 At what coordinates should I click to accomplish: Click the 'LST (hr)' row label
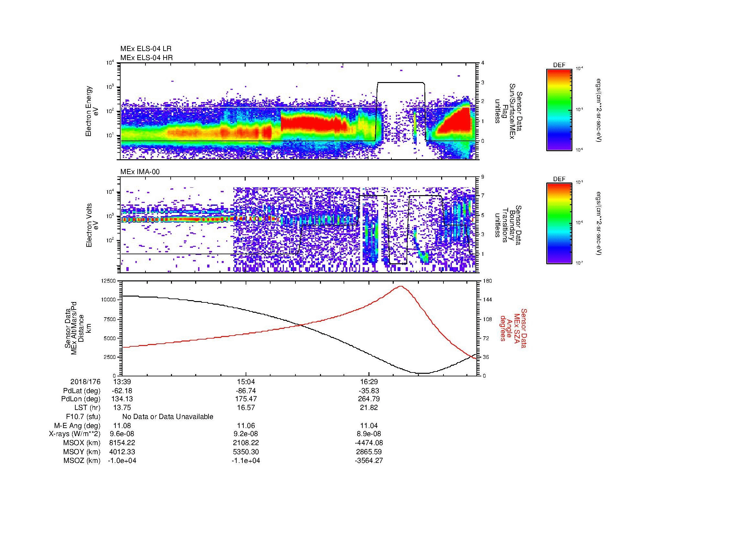point(87,408)
